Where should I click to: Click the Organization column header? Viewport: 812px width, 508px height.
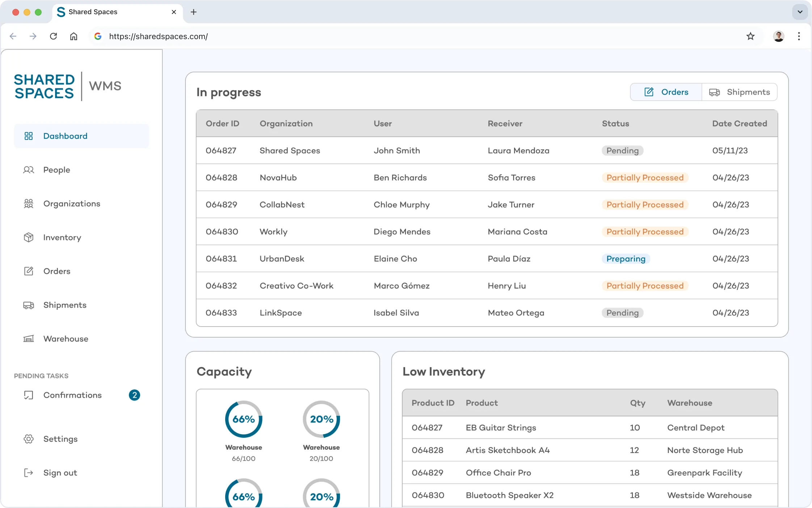[x=286, y=123]
